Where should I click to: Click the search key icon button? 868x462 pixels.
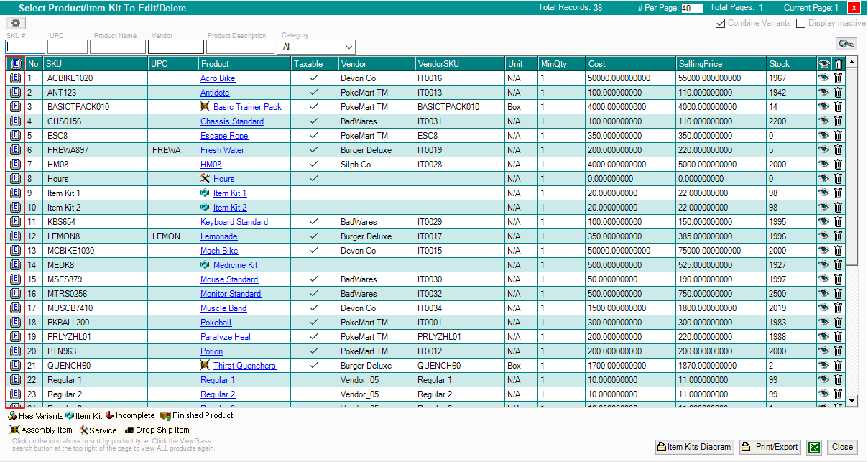(x=846, y=45)
